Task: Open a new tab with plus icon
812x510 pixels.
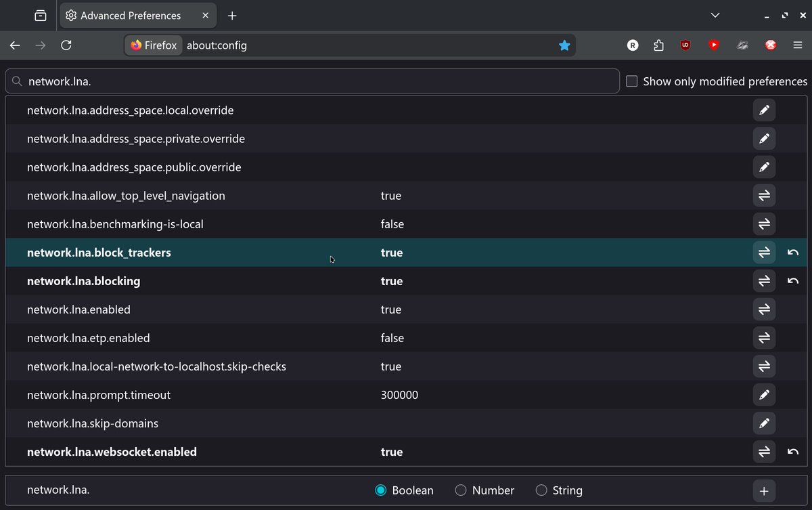Action: [x=232, y=16]
